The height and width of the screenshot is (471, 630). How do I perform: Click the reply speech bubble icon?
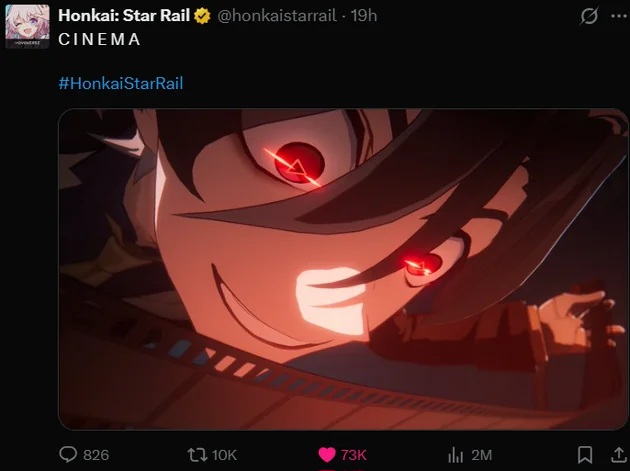pos(68,455)
